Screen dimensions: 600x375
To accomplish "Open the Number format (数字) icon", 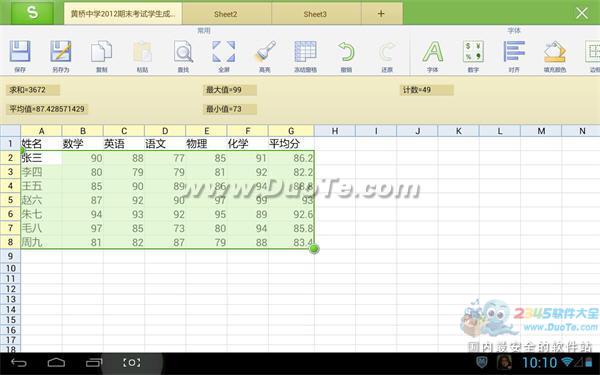I will pos(473,51).
